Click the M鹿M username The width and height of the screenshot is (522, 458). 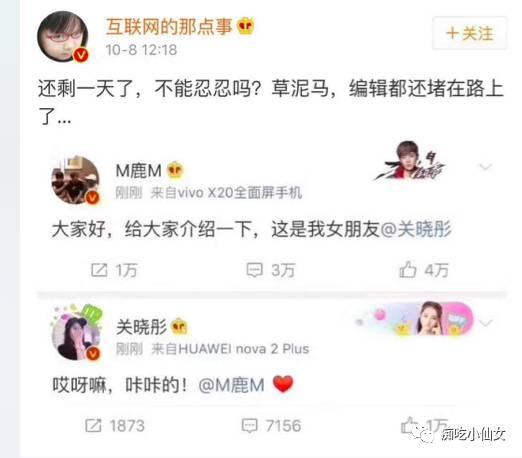[x=138, y=171]
